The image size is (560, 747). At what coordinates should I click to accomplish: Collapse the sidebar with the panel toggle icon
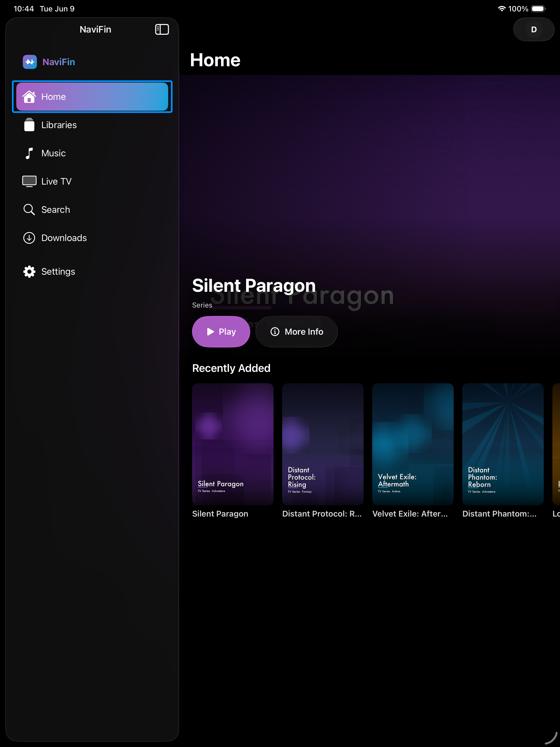[162, 29]
